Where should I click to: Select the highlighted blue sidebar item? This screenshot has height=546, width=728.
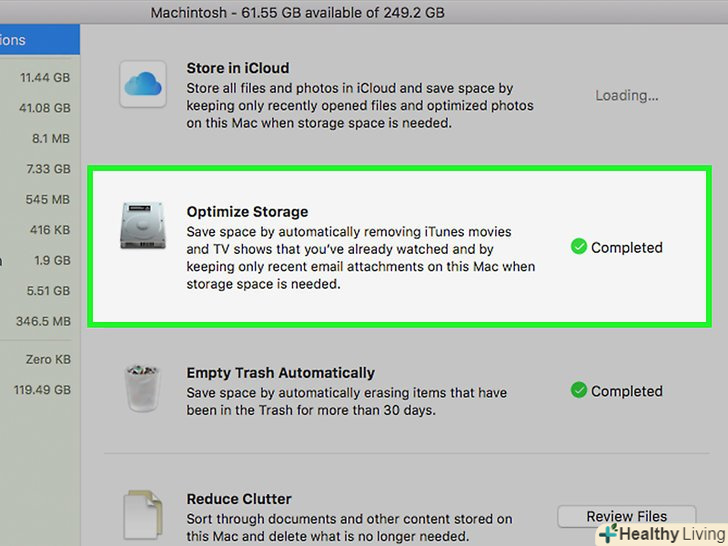coord(36,40)
